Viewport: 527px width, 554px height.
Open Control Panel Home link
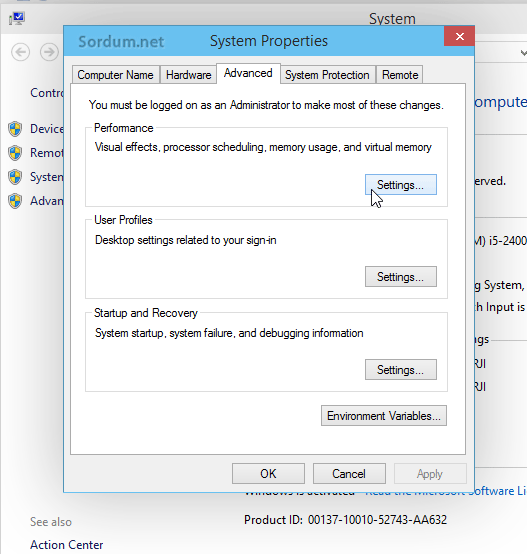click(x=47, y=93)
